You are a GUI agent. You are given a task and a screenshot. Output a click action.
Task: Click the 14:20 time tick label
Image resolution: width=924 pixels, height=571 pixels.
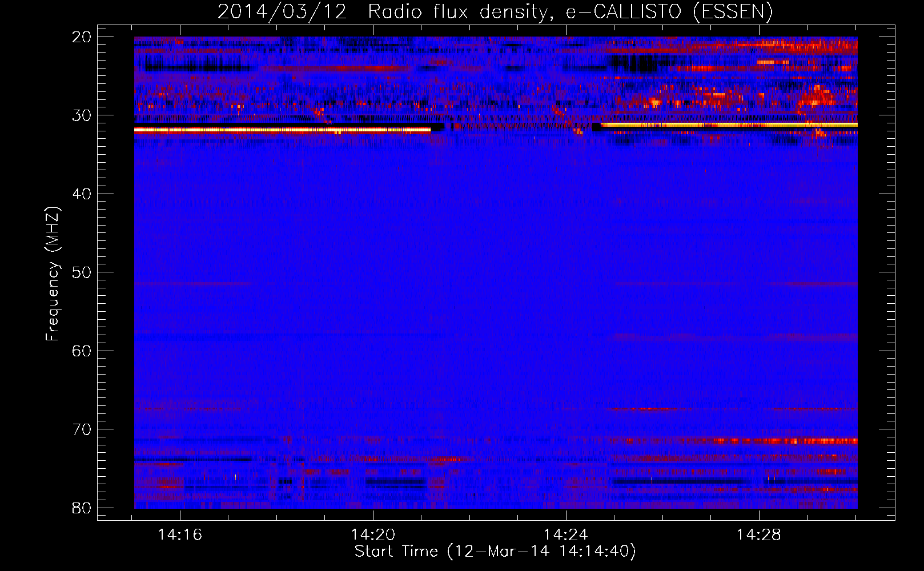(x=373, y=535)
